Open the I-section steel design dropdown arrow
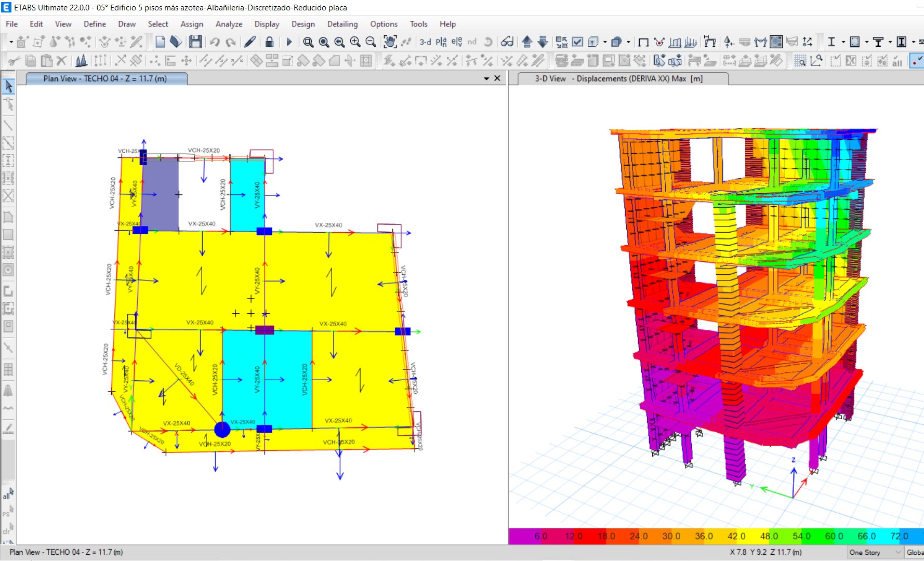924x561 pixels. (843, 42)
